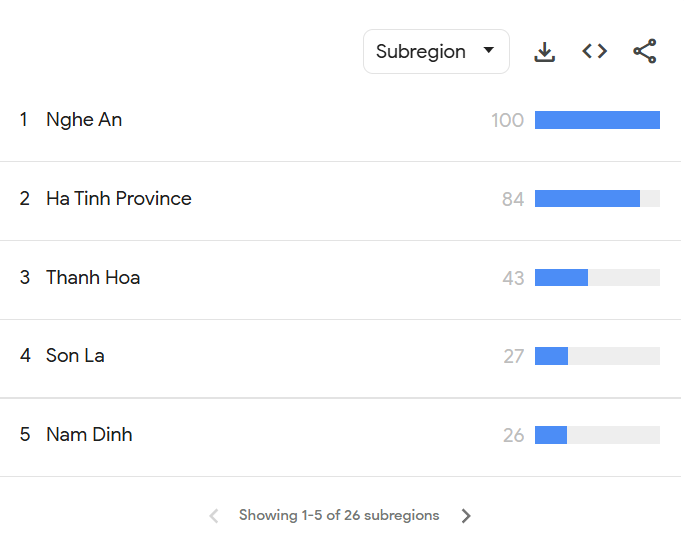The height and width of the screenshot is (549, 684).
Task: Click the Ha Tinh Province bar
Action: (587, 199)
